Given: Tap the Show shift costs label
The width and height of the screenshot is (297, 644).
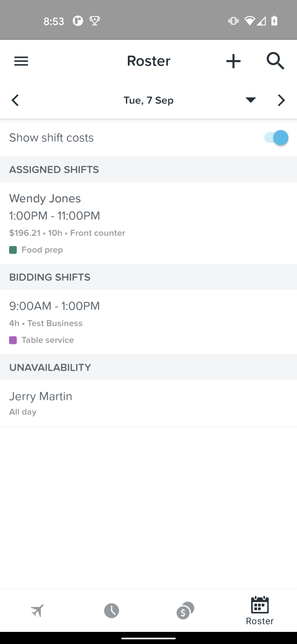Looking at the screenshot, I should pos(51,138).
